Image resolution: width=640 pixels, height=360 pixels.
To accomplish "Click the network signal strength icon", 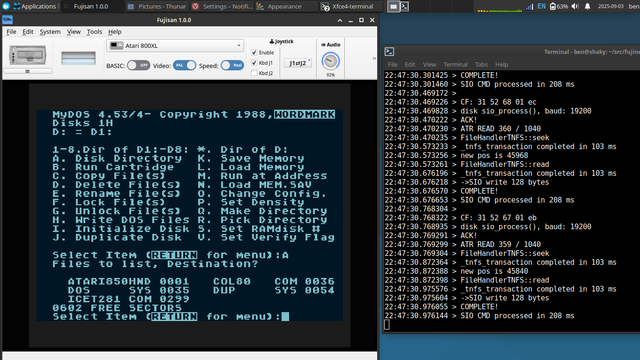I will [529, 6].
